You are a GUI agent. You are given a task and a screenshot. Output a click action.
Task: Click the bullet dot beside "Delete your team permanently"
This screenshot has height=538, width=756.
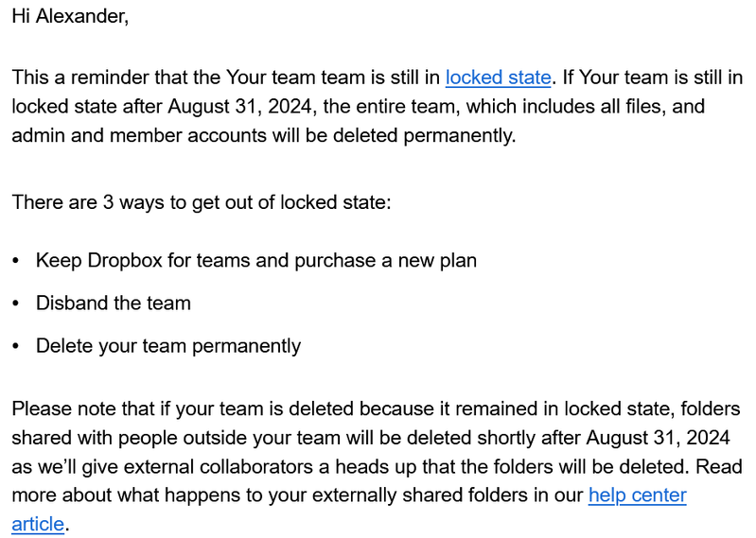[16, 346]
